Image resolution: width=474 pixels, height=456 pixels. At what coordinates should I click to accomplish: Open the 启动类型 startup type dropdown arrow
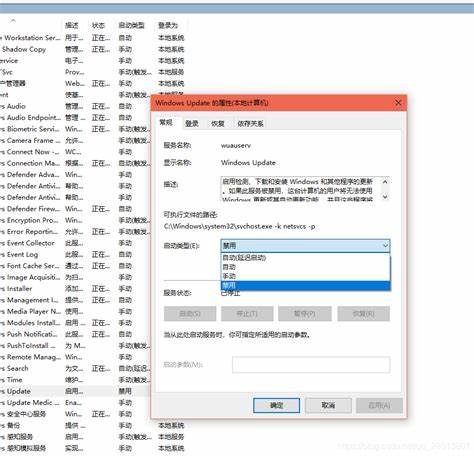pos(385,246)
